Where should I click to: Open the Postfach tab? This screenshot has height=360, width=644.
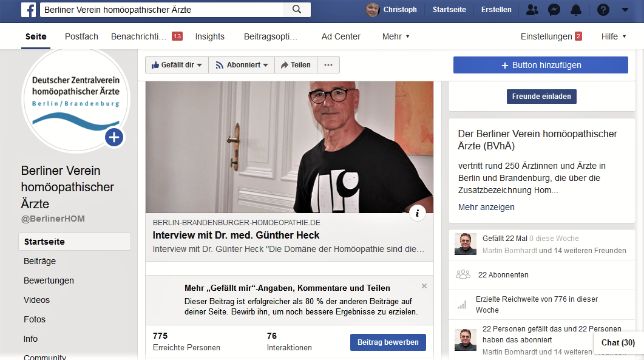point(81,36)
